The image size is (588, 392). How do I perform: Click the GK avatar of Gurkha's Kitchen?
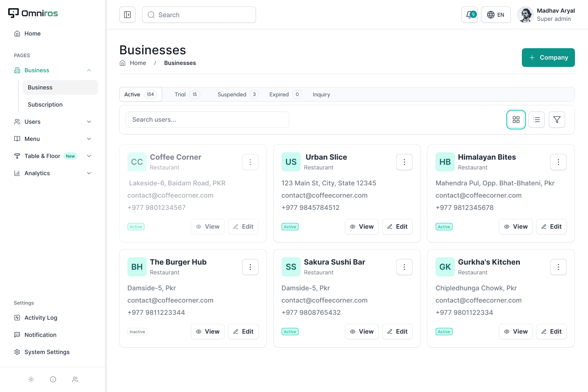[x=445, y=267]
